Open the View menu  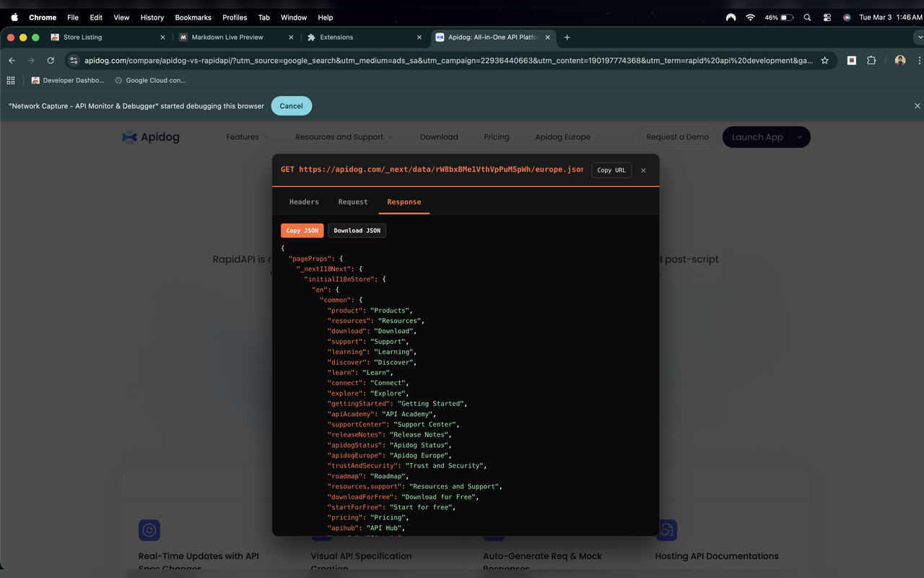(121, 17)
